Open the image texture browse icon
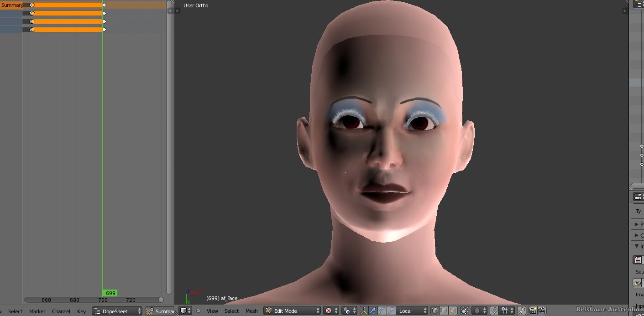 click(x=638, y=260)
